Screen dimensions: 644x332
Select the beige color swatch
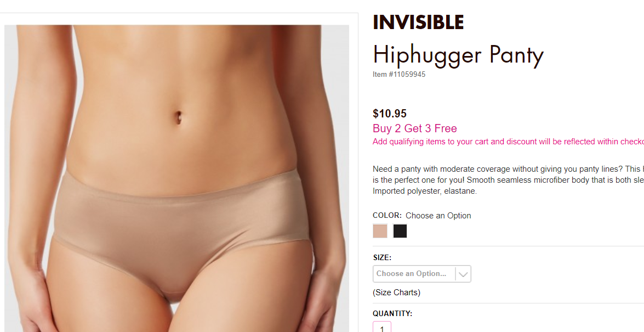tap(380, 231)
